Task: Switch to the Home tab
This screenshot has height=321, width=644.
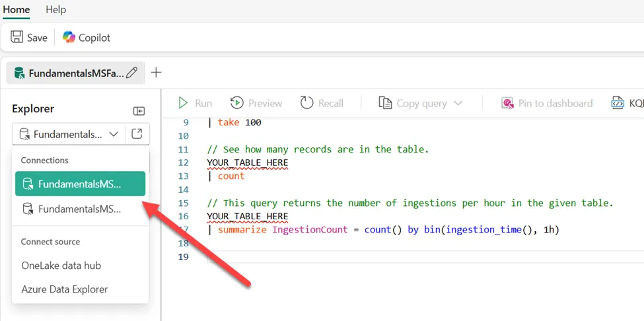Action: 16,9
